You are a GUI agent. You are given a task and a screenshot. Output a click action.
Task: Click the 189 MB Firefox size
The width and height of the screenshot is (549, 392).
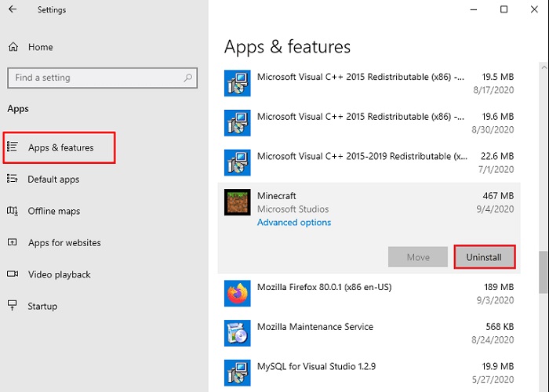click(x=499, y=287)
